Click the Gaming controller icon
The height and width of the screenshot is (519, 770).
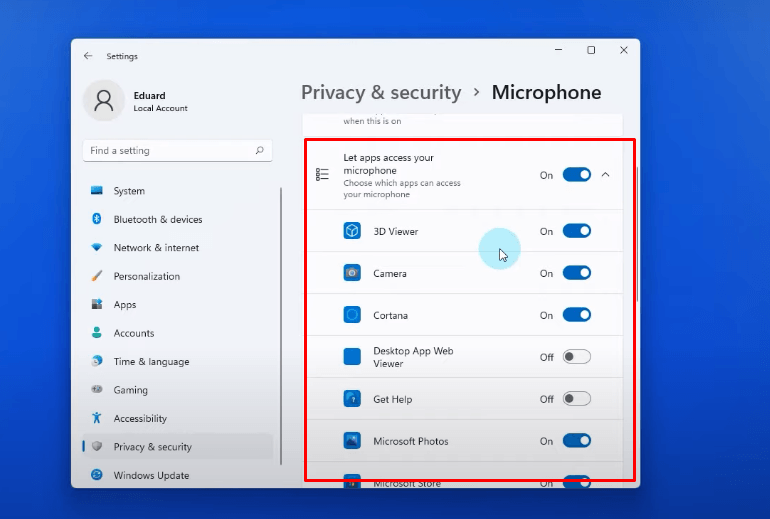pyautogui.click(x=97, y=389)
